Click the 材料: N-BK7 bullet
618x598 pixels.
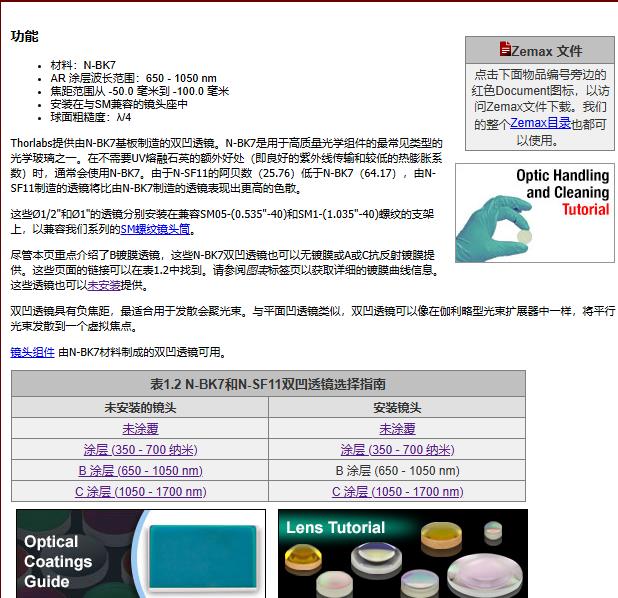[83, 65]
